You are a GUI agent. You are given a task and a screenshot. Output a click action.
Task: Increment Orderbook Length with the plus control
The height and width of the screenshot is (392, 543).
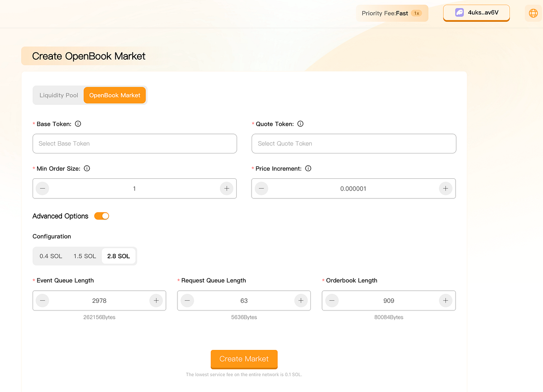coord(445,300)
